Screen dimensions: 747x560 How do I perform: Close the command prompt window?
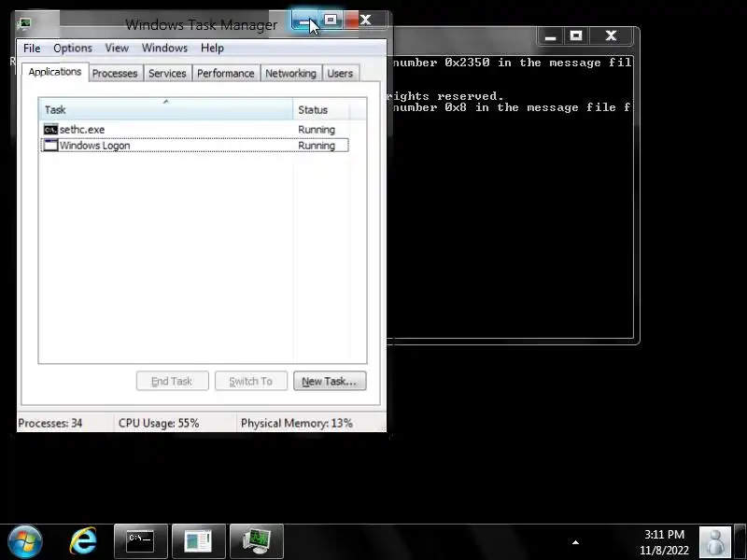pos(612,36)
